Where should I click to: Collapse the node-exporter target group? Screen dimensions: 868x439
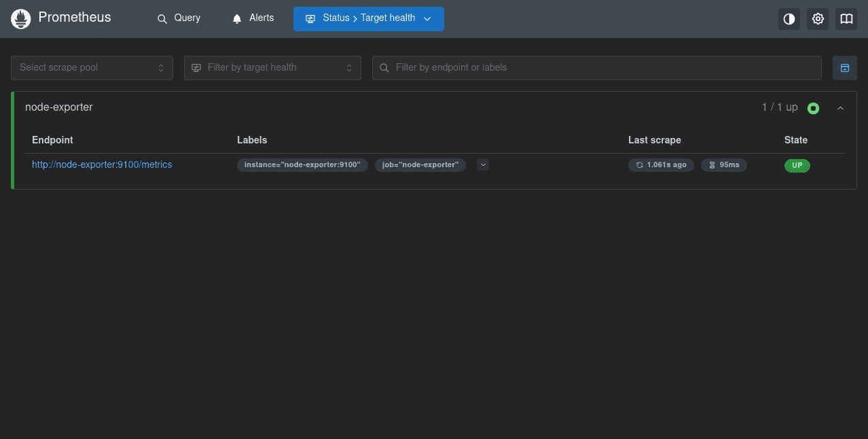840,108
